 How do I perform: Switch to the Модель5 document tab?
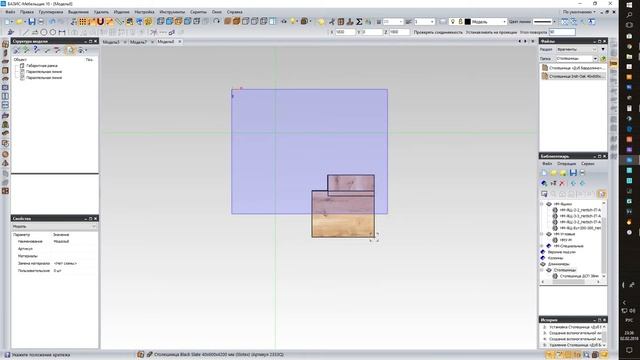pos(111,42)
